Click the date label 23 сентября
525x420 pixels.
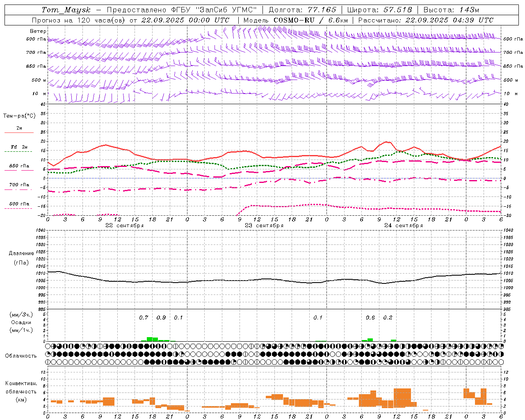(264, 226)
